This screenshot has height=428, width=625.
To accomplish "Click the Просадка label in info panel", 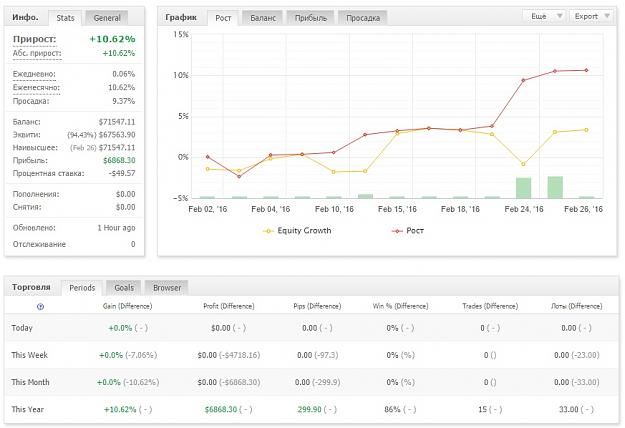I will 31,101.
